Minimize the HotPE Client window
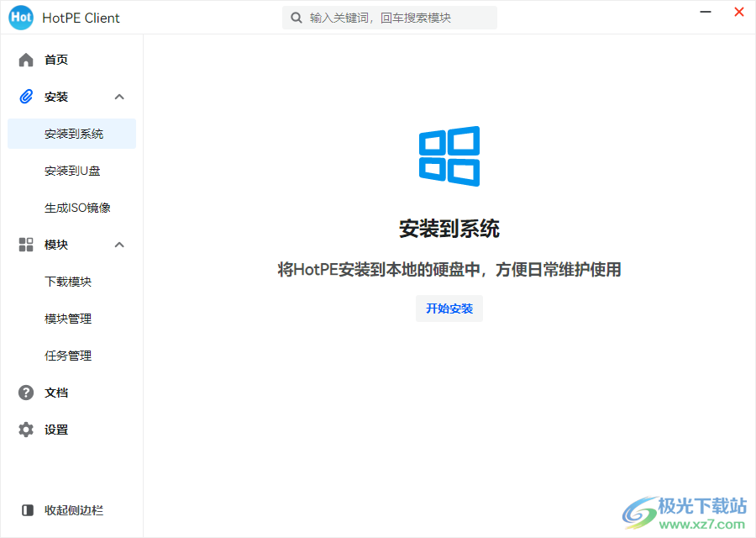Viewport: 756px width, 538px height. click(706, 12)
